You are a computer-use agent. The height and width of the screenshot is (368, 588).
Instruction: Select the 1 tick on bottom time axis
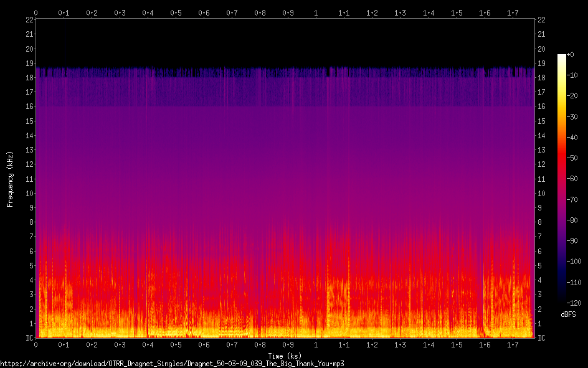click(x=316, y=345)
